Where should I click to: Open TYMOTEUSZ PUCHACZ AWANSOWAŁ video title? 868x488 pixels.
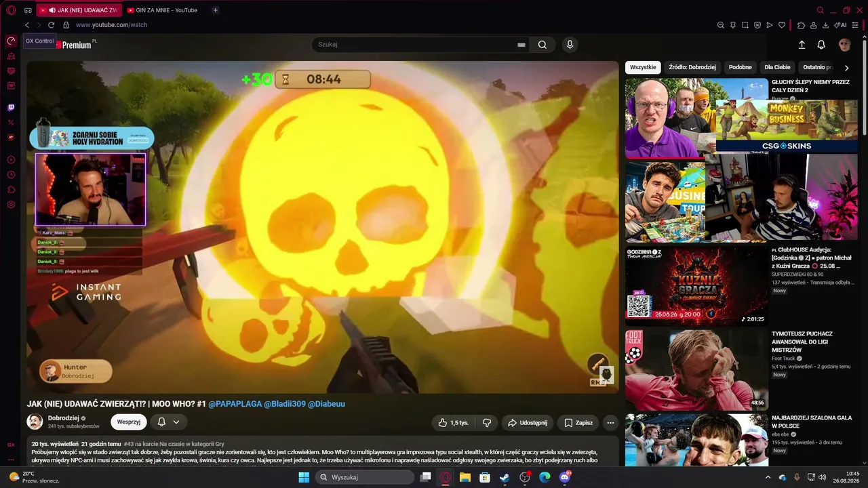click(802, 342)
